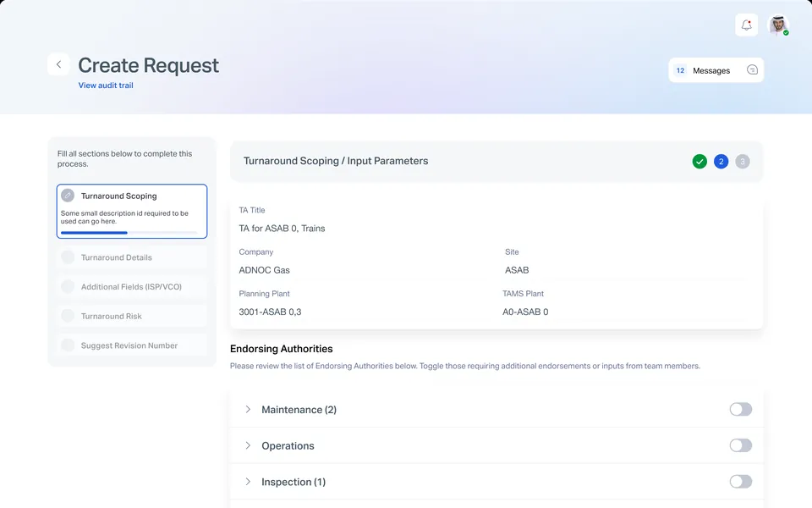
Task: Go to step 2 indicator
Action: (x=721, y=161)
